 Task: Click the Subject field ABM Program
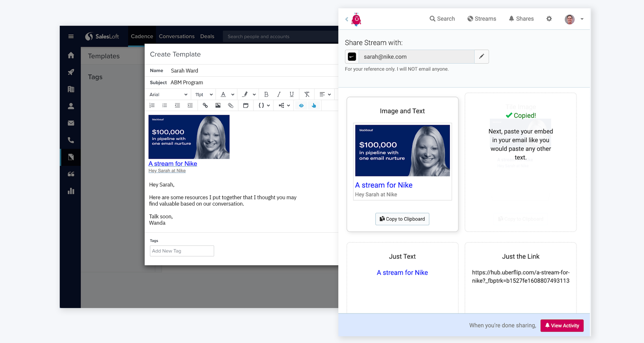187,82
